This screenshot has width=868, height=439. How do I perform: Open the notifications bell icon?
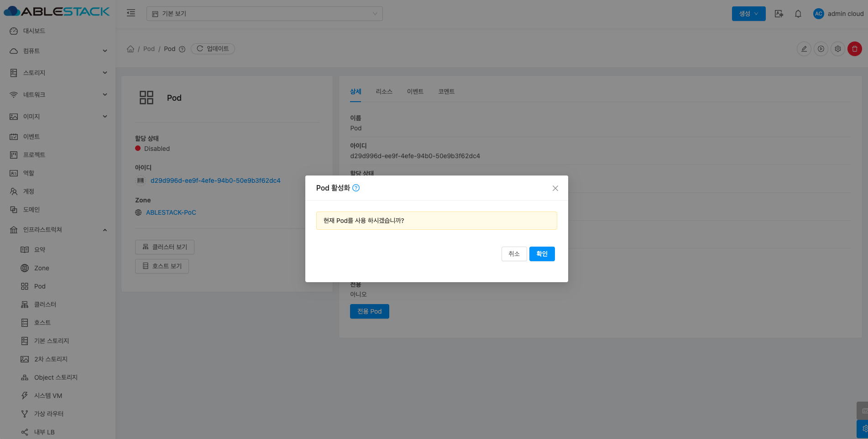pyautogui.click(x=798, y=14)
